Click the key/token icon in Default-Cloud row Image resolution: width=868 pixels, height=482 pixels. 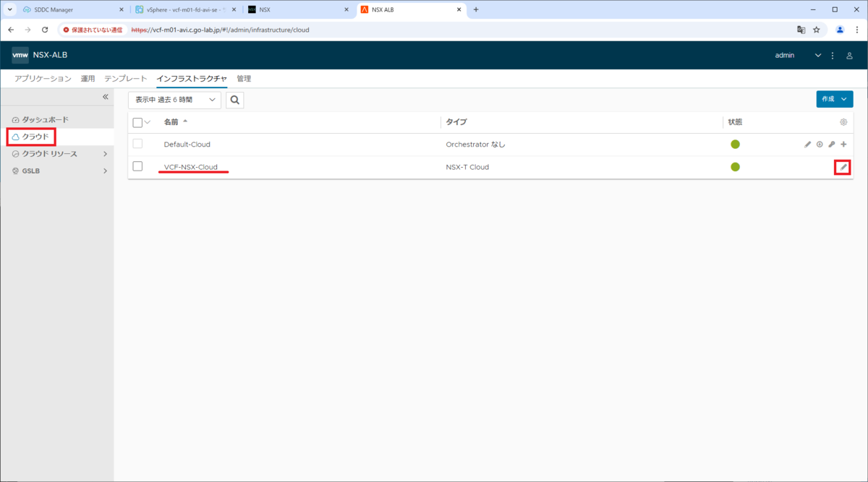832,145
